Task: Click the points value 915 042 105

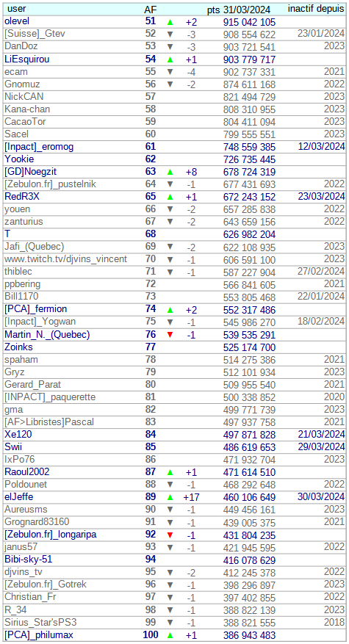Action: pos(249,22)
